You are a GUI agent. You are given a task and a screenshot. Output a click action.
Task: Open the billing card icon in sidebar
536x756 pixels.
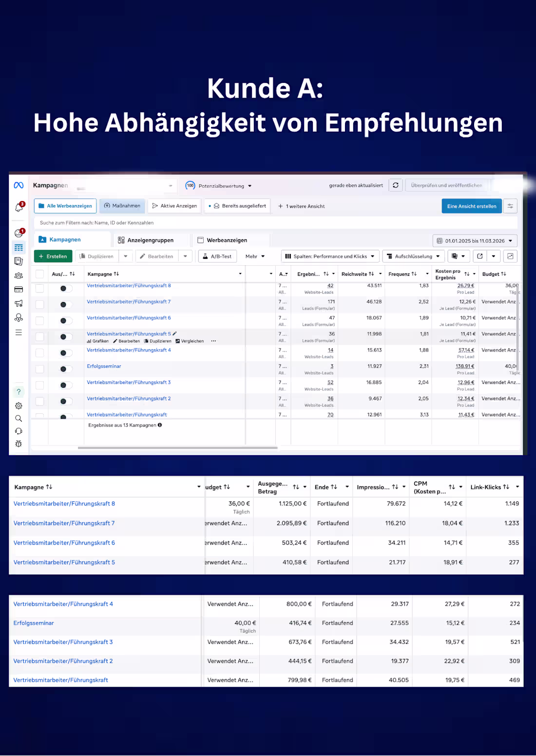click(x=19, y=290)
